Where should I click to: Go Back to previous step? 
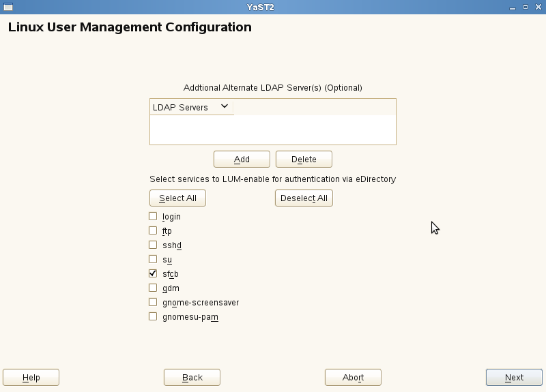192,378
